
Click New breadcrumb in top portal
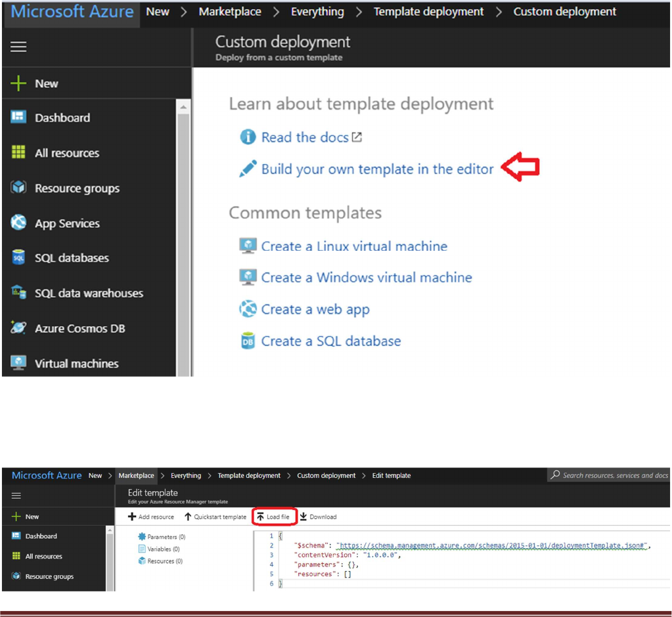(x=157, y=12)
